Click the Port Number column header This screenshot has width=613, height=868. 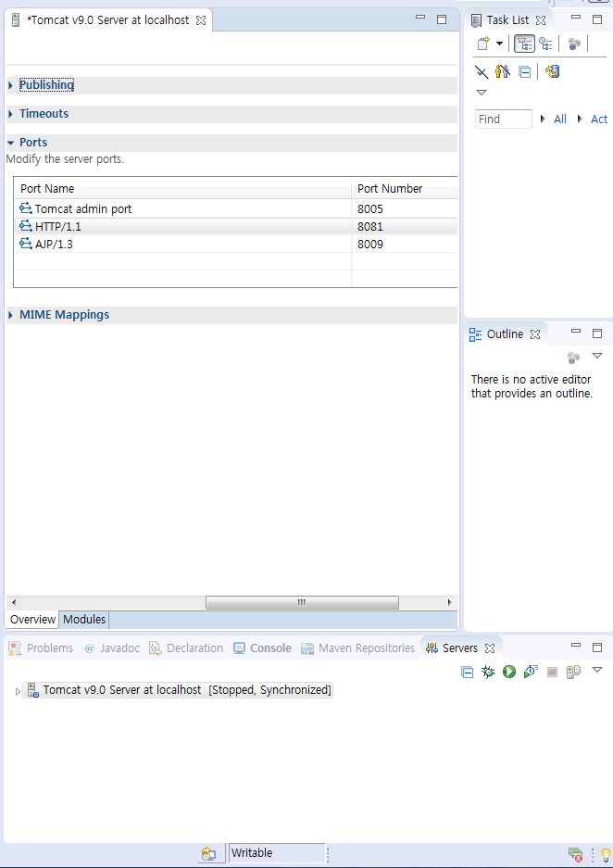[x=405, y=189]
